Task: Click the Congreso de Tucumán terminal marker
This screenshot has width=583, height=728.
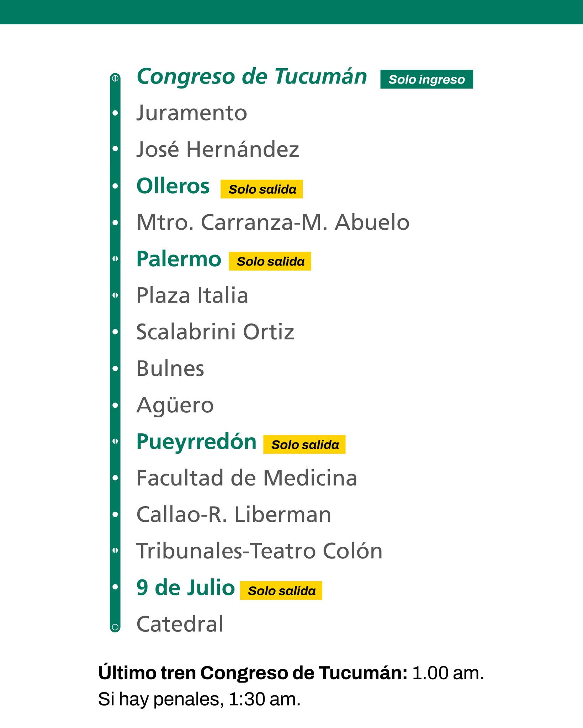Action: [115, 78]
